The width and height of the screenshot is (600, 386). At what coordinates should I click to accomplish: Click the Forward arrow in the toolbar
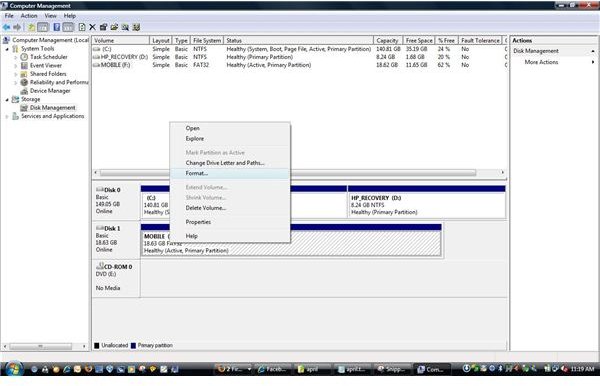tap(17, 27)
